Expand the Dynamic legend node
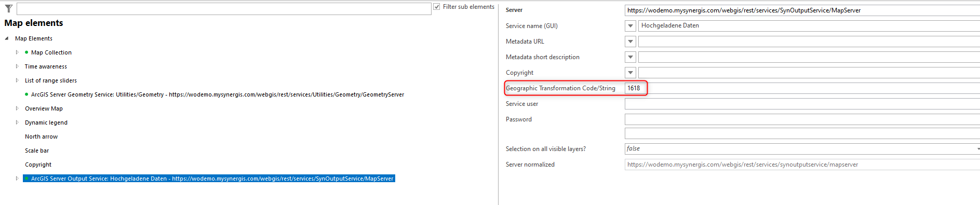 click(x=17, y=122)
